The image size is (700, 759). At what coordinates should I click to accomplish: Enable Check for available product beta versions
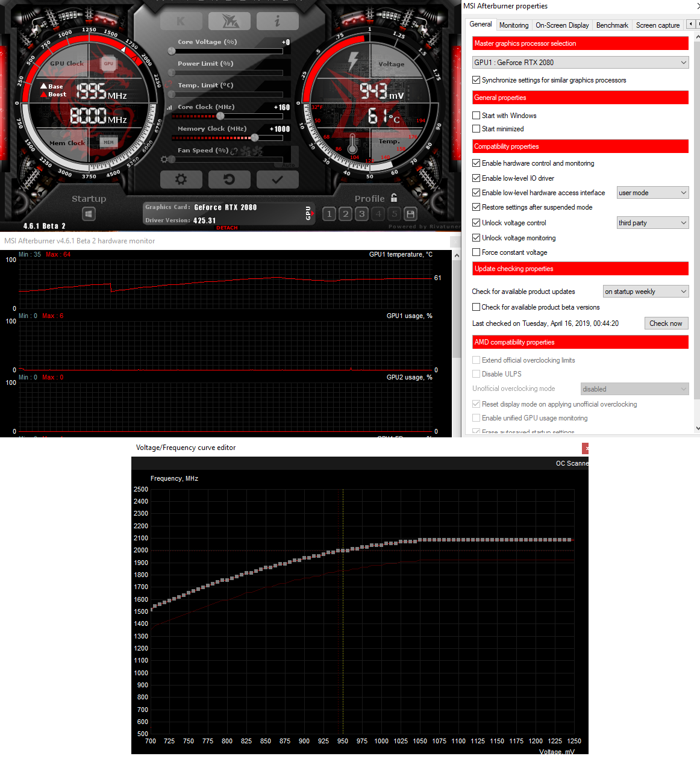click(x=477, y=307)
